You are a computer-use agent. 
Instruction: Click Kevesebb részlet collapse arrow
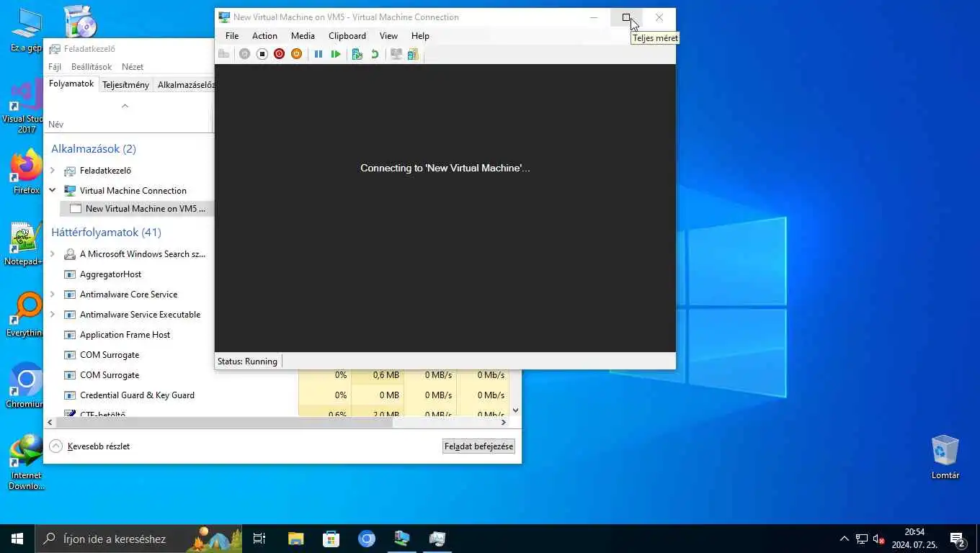tap(56, 446)
